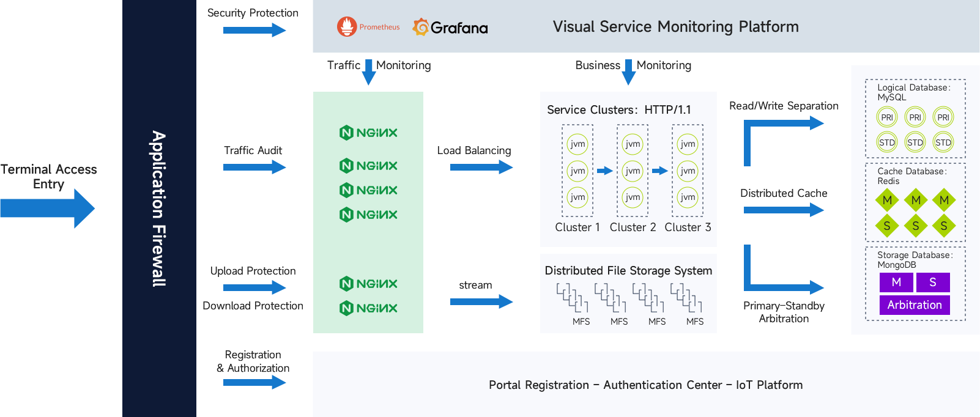980x417 pixels.
Task: Click the Security Protection label
Action: pos(253,13)
